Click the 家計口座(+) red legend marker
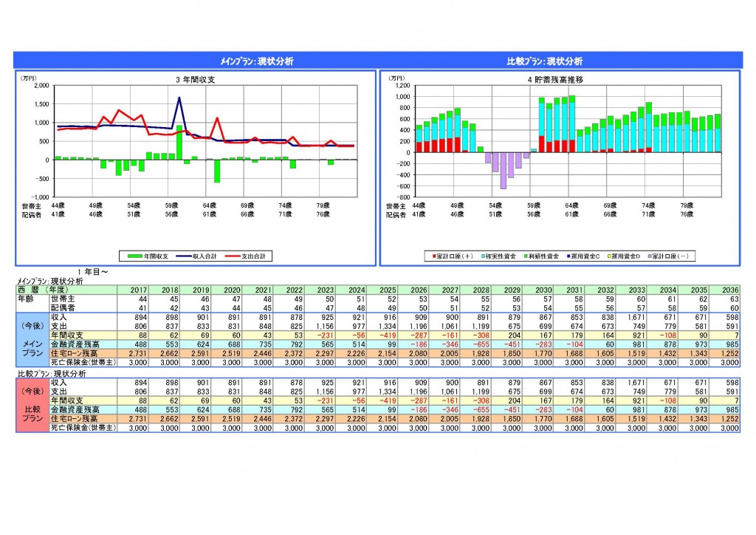The image size is (756, 535). 435,256
